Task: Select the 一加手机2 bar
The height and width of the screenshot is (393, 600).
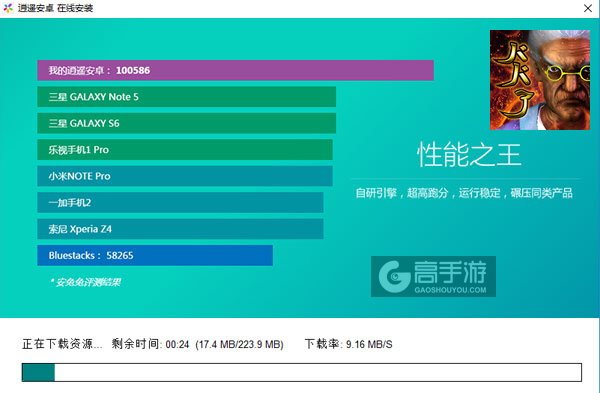Action: coord(180,202)
